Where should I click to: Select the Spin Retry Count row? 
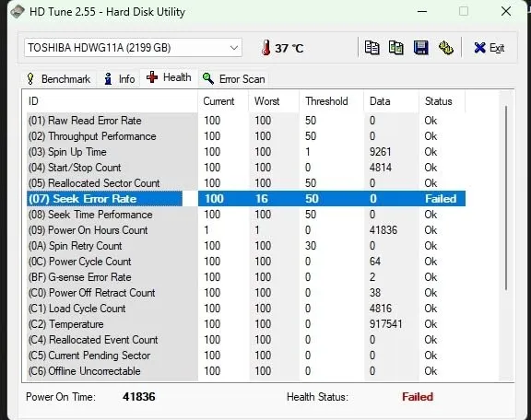[x=246, y=246]
